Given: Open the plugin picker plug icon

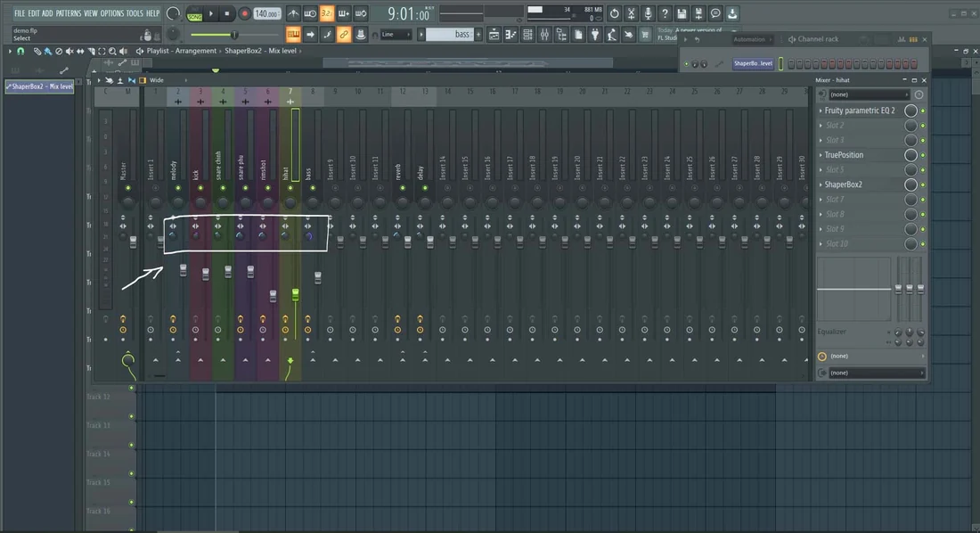Looking at the screenshot, I should point(595,35).
